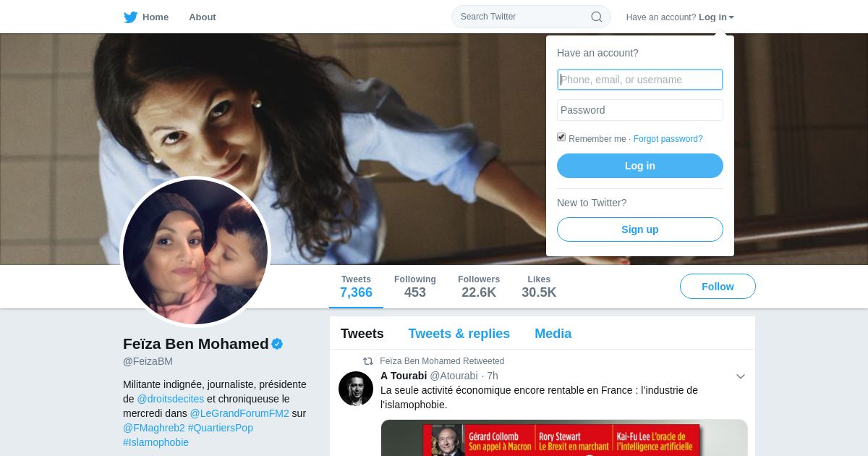Click the Sign up button
Screen dimensions: 868x456
(x=640, y=229)
